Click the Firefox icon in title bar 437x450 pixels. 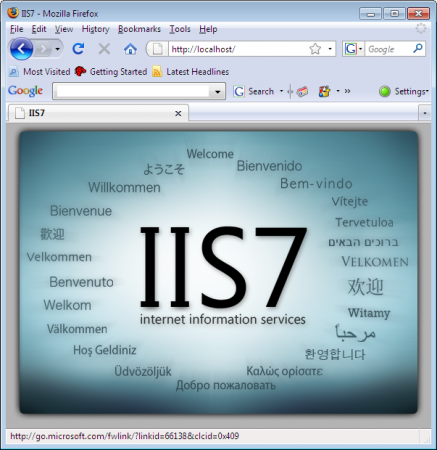click(13, 13)
